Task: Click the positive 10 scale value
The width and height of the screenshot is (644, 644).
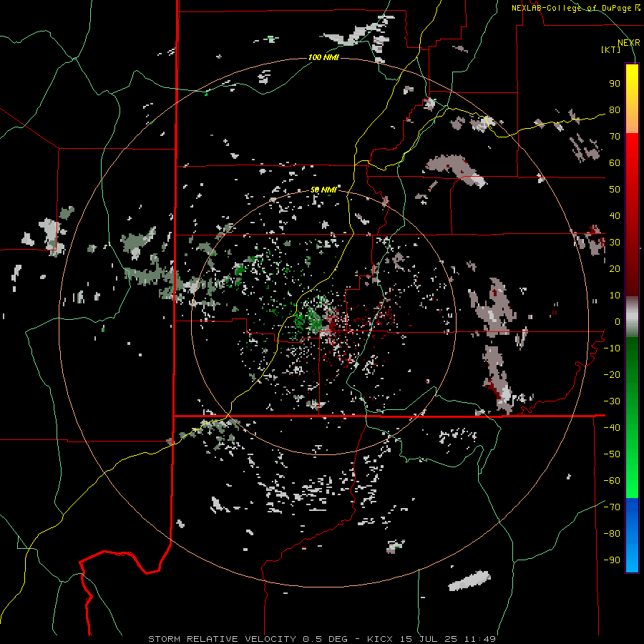Action: [x=615, y=296]
